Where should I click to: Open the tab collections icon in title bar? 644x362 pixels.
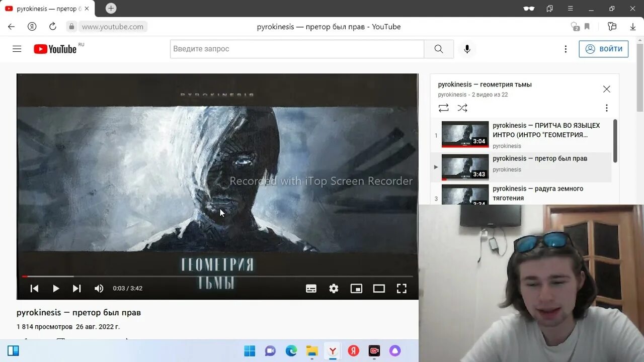549,9
